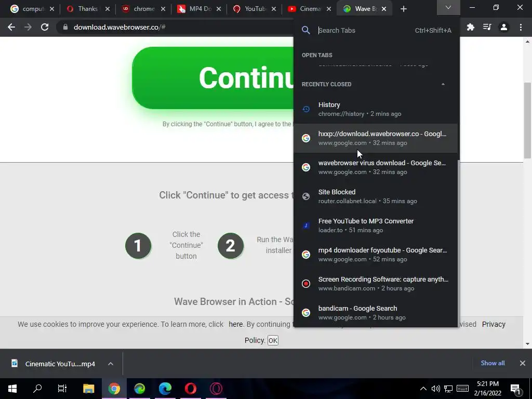Open a new tab with plus button
The image size is (532, 399).
coord(403,9)
